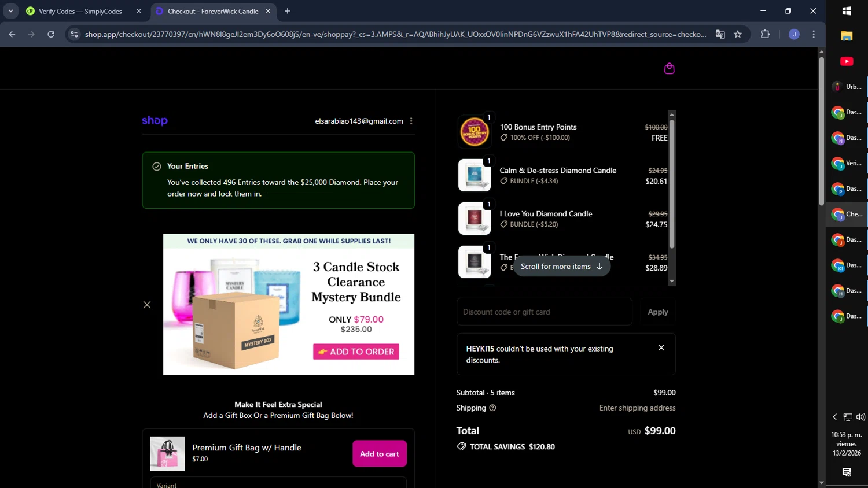The image size is (868, 488).
Task: Bookmark this page with the star icon
Action: point(738,34)
